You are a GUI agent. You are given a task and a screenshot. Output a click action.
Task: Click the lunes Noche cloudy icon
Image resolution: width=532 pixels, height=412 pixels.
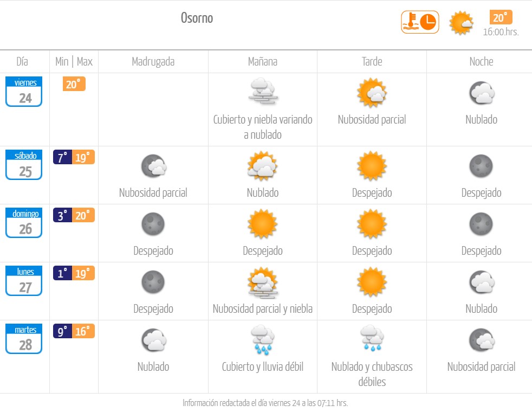(x=482, y=282)
